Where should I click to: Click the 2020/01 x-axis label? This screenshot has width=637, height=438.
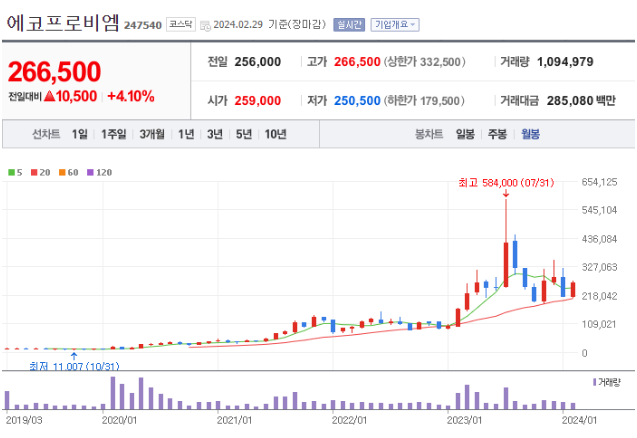pos(119,420)
